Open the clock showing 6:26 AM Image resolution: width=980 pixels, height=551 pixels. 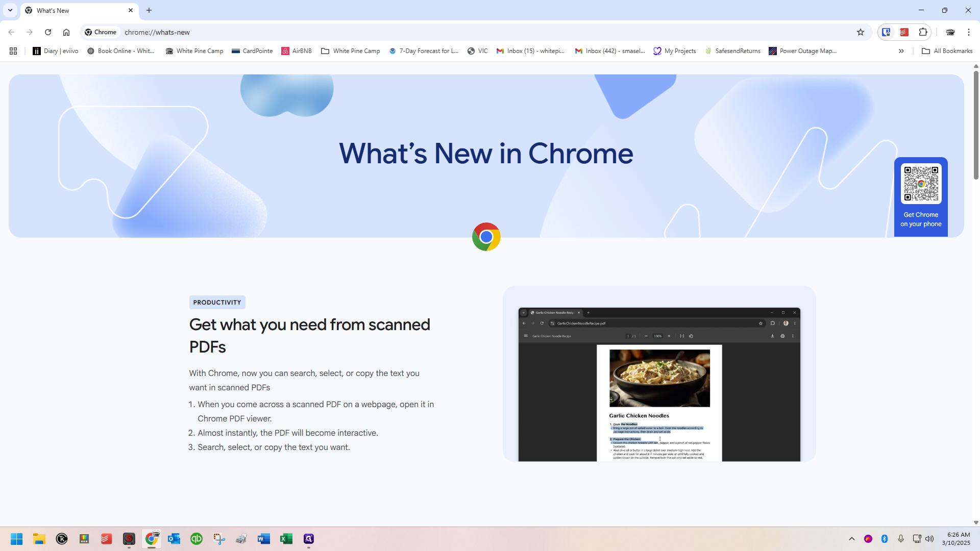[956, 539]
